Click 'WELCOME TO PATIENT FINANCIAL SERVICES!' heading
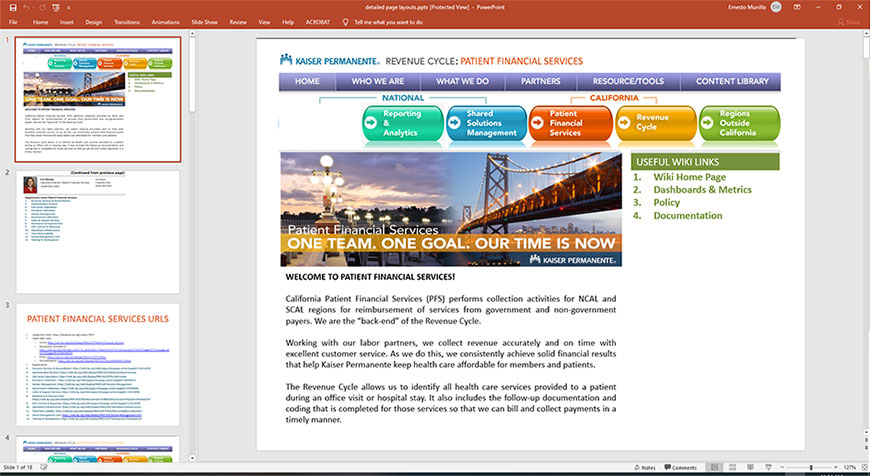Viewport: 870px width, 476px height. (370, 276)
